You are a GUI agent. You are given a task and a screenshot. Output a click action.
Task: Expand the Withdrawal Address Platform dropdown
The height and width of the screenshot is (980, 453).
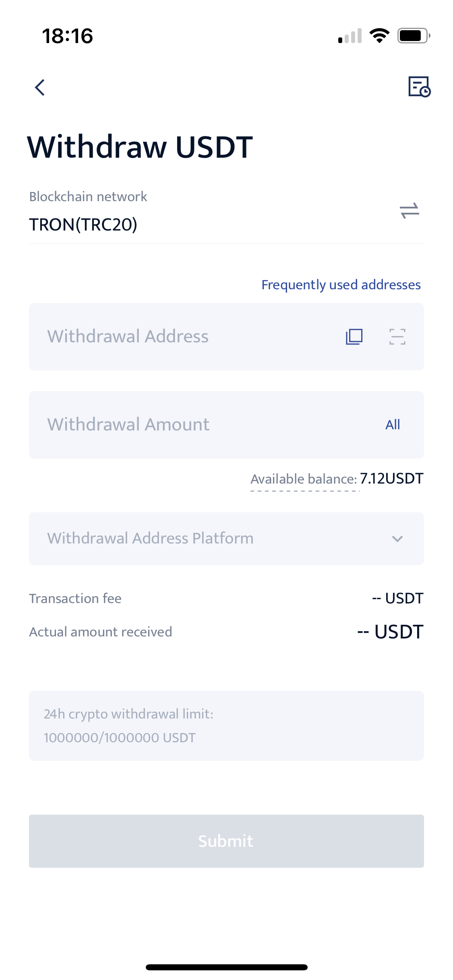[226, 539]
